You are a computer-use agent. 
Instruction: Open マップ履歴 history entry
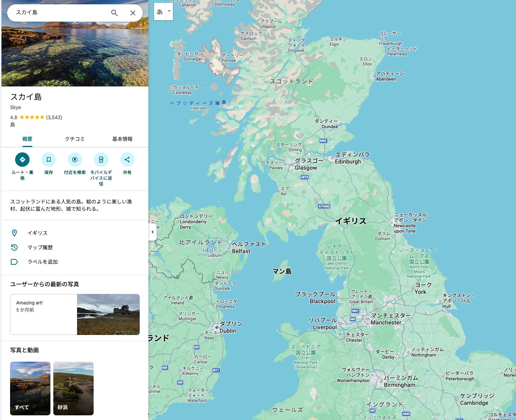(40, 247)
